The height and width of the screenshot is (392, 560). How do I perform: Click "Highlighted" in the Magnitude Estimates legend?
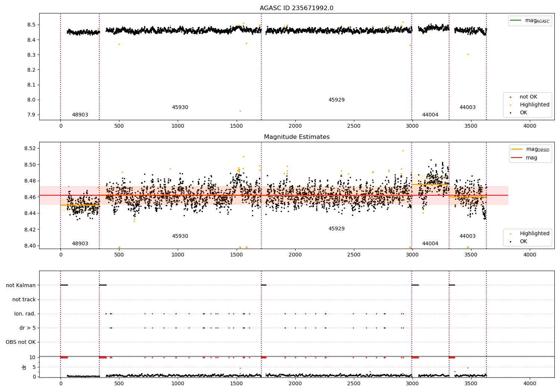pos(535,234)
